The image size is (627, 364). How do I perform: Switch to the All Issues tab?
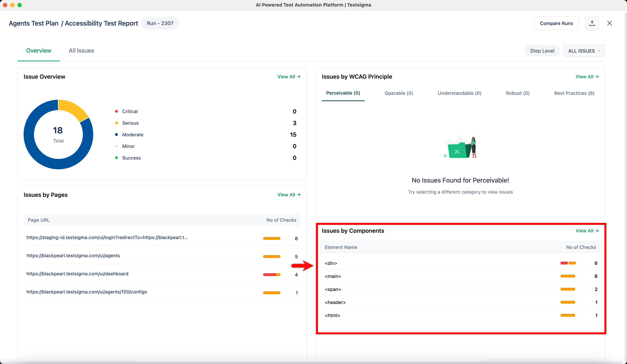[x=81, y=51]
